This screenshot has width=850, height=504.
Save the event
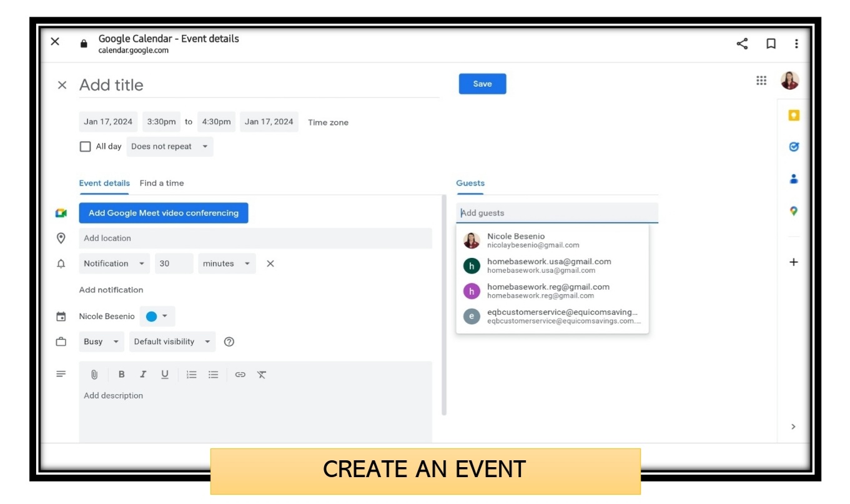click(482, 84)
